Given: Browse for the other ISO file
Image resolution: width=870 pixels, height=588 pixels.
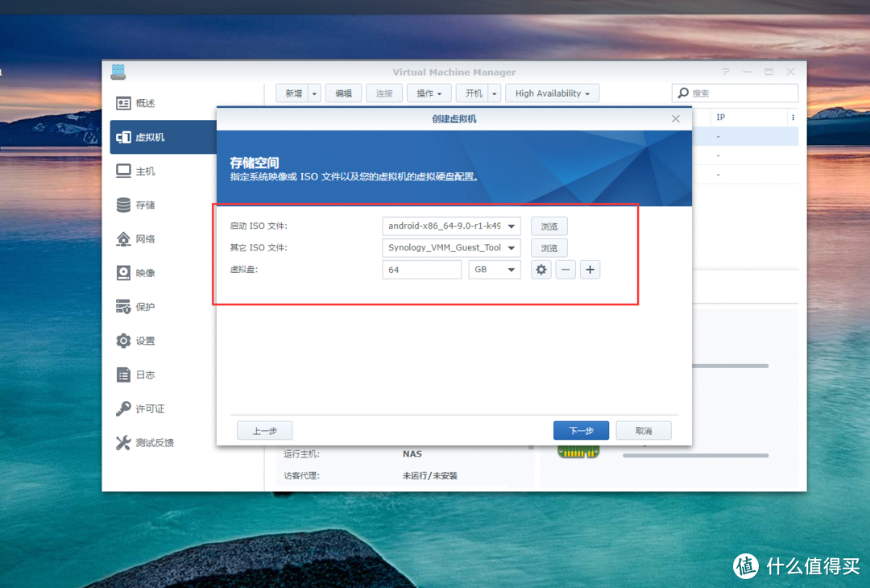Looking at the screenshot, I should [x=549, y=248].
